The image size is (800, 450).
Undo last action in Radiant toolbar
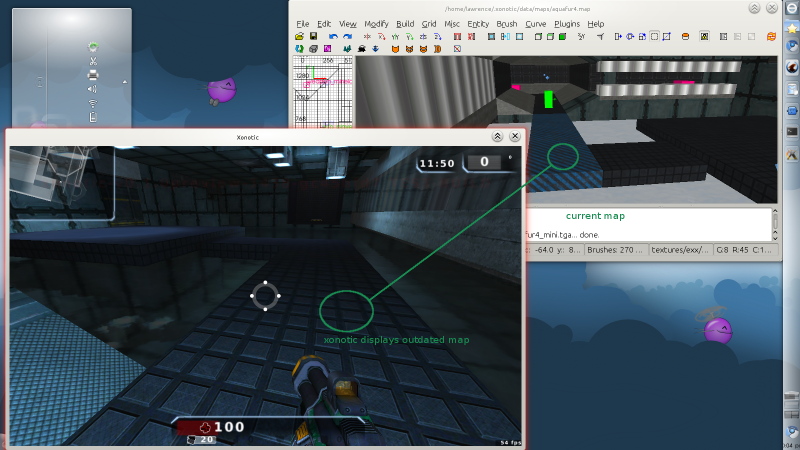click(333, 37)
